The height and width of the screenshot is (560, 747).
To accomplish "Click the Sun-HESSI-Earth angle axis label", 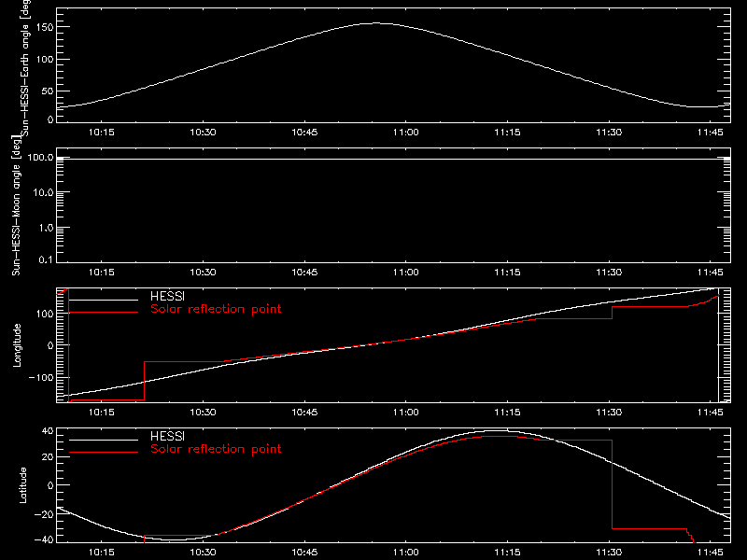I will [25, 68].
